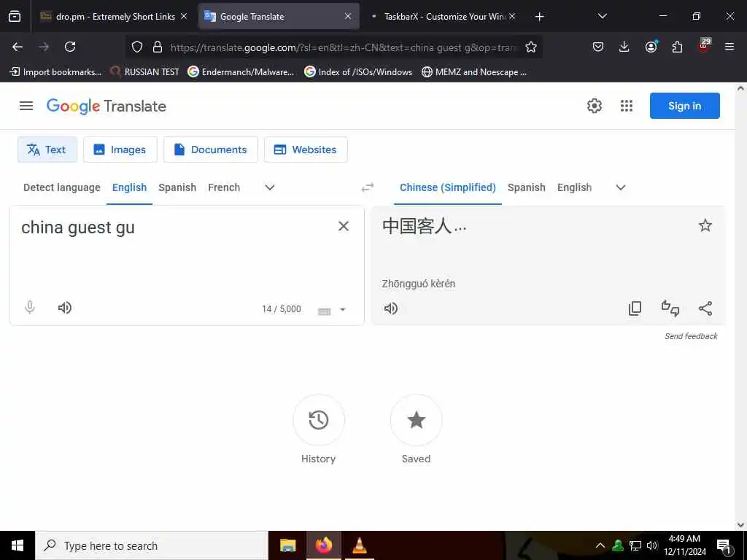
Task: Open Import bookmarks toolbar item
Action: (55, 72)
